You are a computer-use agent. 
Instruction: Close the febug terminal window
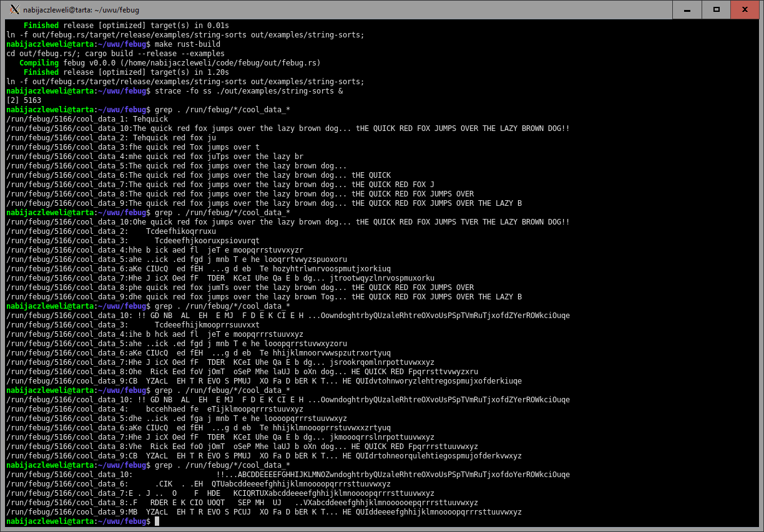pyautogui.click(x=746, y=9)
